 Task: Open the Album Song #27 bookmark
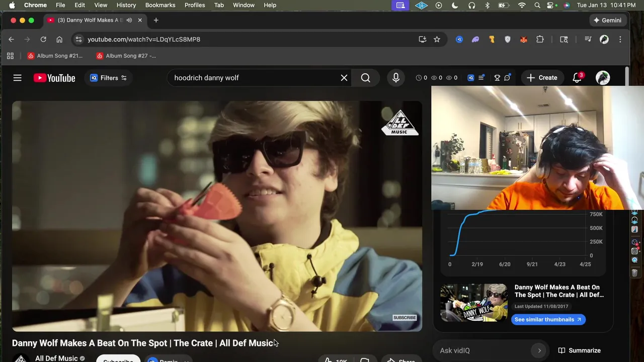[126, 56]
